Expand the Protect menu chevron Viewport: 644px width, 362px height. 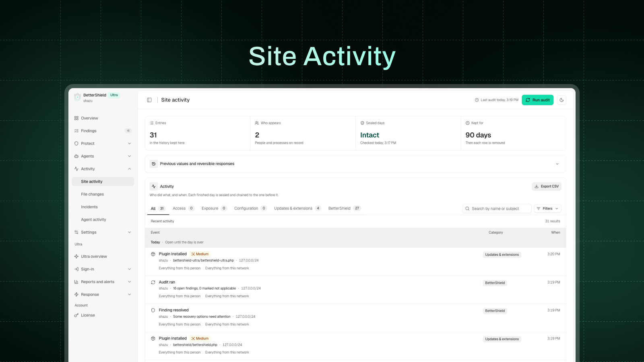tap(130, 144)
